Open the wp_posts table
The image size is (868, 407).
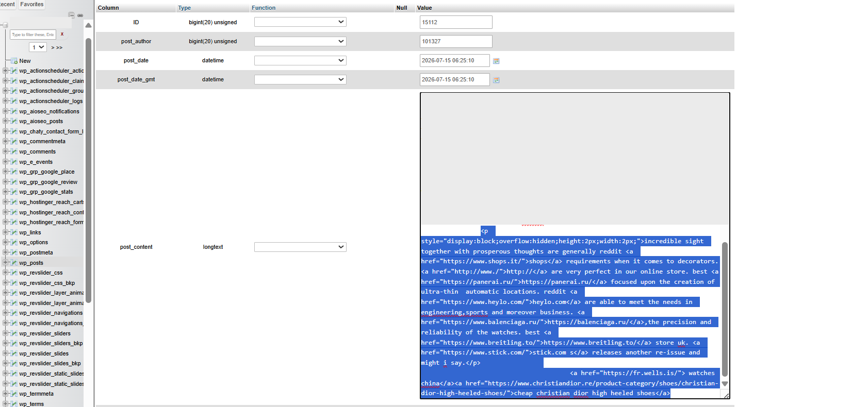31,263
